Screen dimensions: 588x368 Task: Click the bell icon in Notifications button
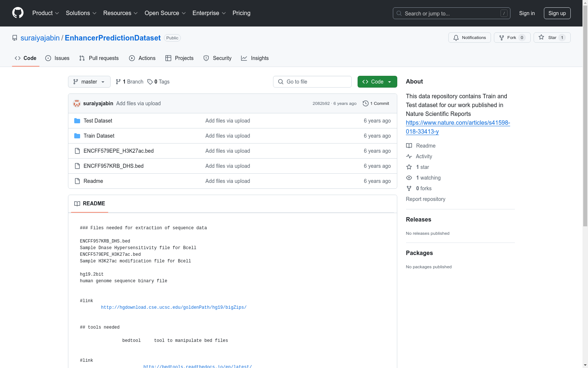point(456,38)
